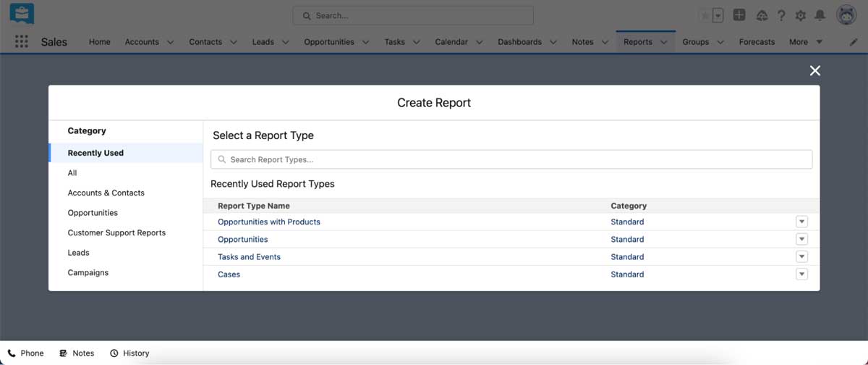Open the Contacts tab
Viewport: 868px width, 365px height.
pos(205,42)
